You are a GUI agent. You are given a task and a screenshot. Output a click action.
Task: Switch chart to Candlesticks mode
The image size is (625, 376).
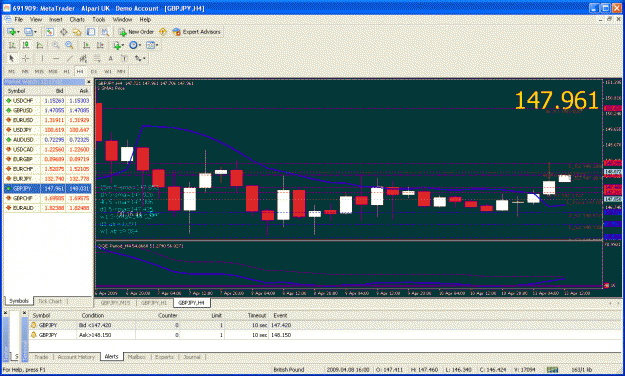click(x=26, y=45)
